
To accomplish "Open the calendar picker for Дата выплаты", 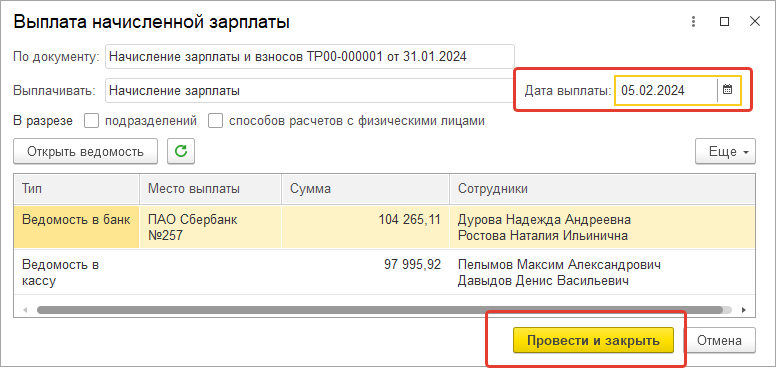I will (x=728, y=90).
